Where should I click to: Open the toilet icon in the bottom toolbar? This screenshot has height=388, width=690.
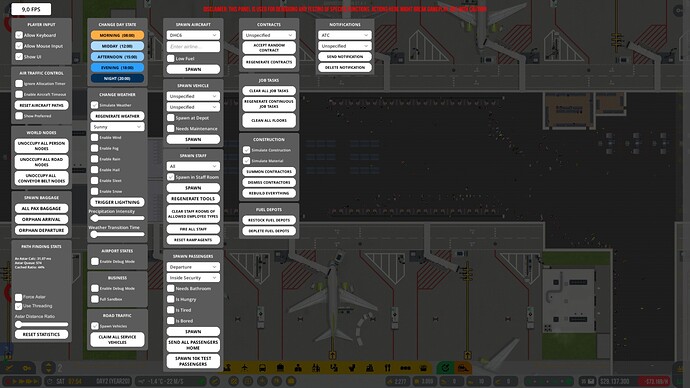click(x=352, y=368)
